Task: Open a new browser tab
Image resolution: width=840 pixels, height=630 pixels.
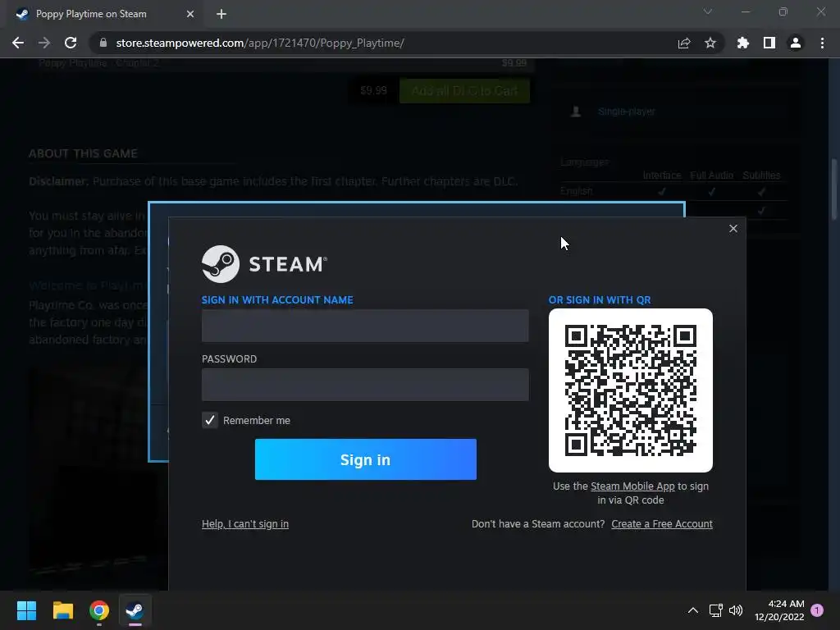Action: tap(221, 14)
